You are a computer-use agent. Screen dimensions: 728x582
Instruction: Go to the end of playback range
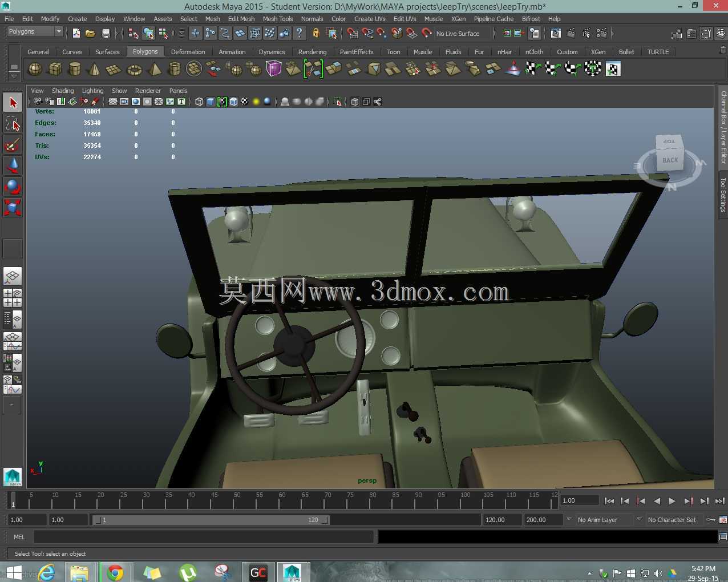coord(719,501)
